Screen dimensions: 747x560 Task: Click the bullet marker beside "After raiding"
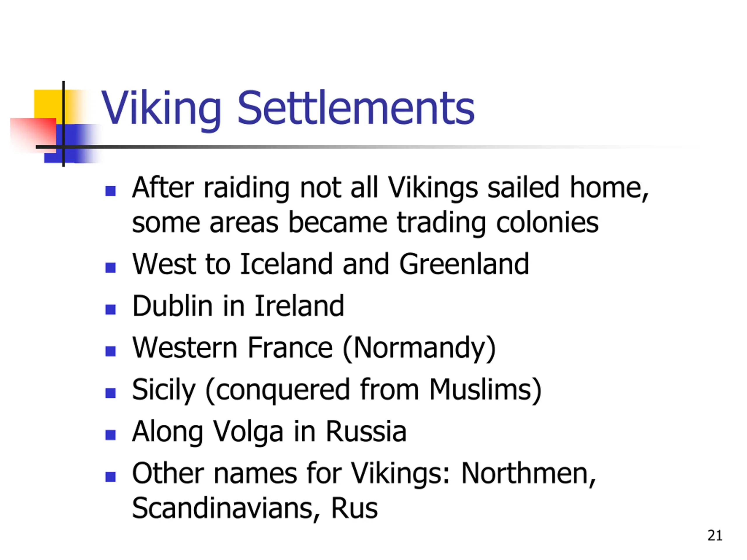(110, 191)
